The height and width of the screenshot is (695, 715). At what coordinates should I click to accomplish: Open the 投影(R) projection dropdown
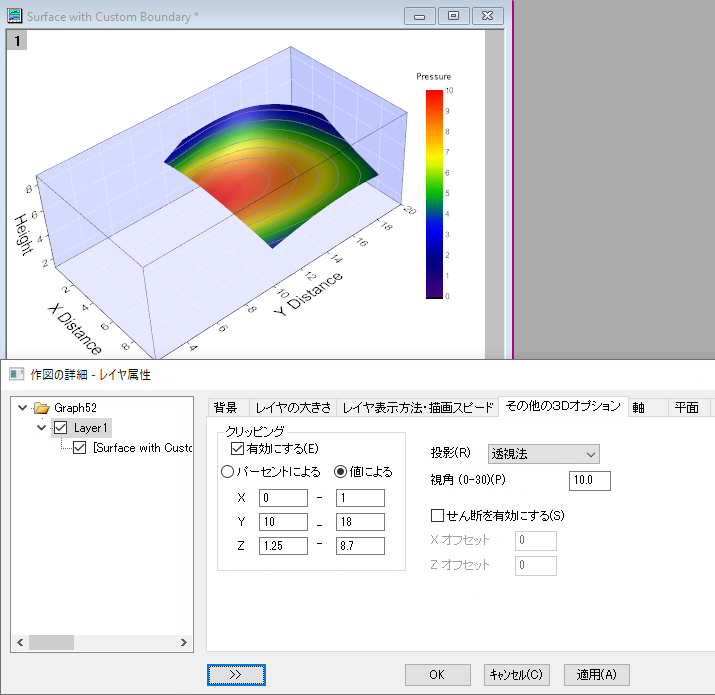544,454
